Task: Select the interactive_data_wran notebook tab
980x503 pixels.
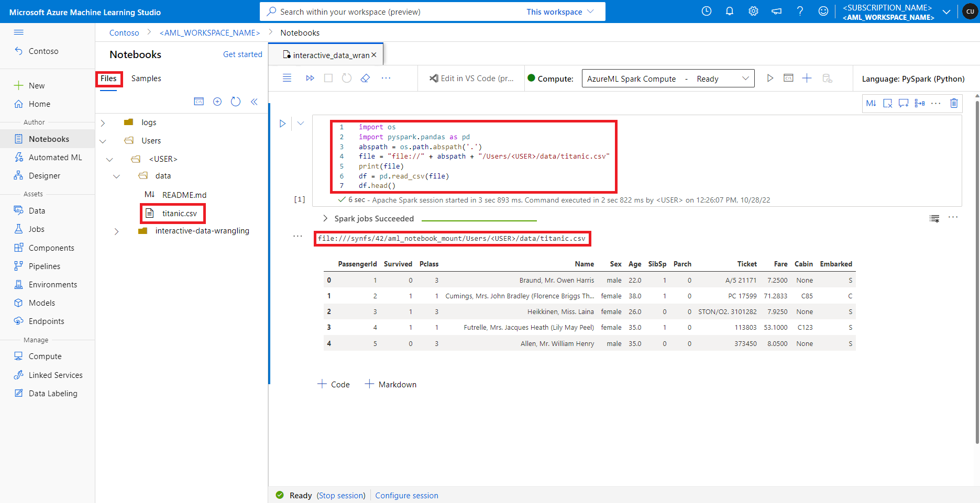Action: point(326,54)
